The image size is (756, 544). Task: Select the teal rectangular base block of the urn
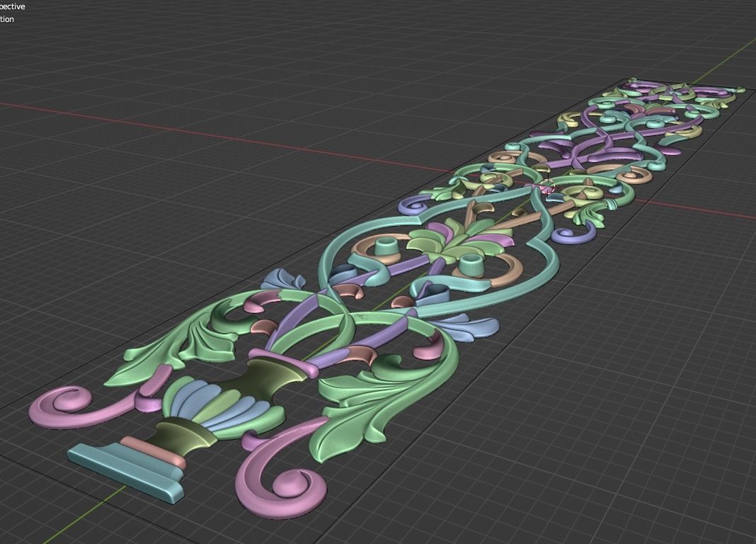tap(125, 472)
